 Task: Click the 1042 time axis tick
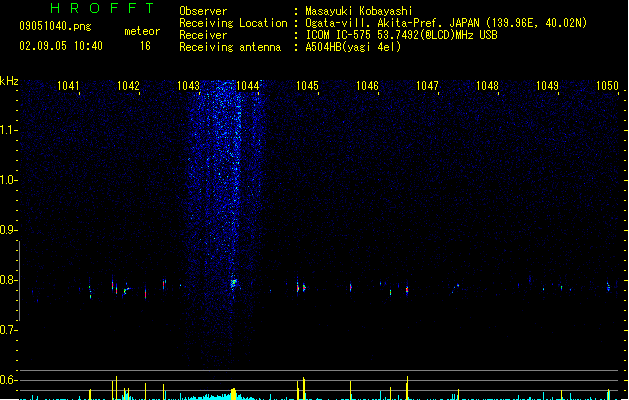pos(128,86)
